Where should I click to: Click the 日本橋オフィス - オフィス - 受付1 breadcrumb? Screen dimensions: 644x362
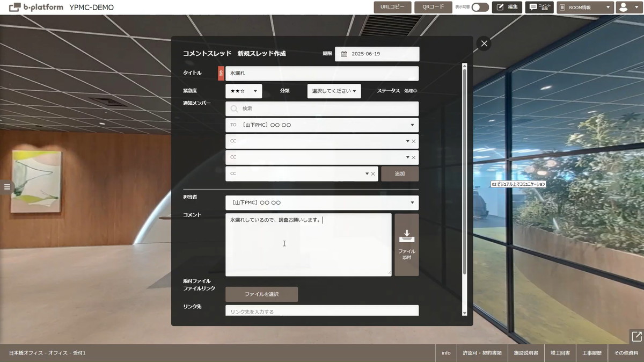pyautogui.click(x=47, y=353)
